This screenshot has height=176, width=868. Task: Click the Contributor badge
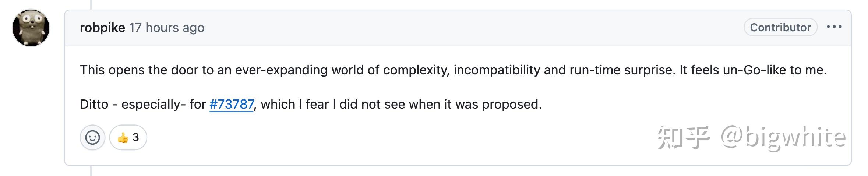pos(780,28)
